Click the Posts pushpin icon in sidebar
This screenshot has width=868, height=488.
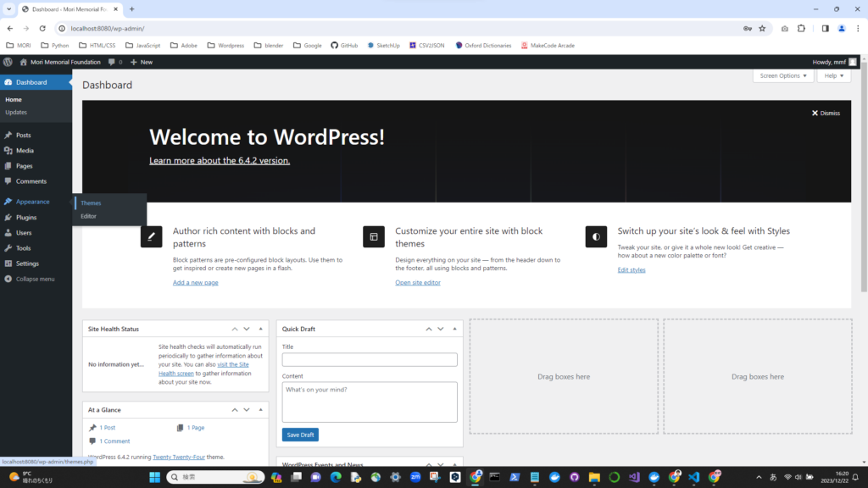8,135
